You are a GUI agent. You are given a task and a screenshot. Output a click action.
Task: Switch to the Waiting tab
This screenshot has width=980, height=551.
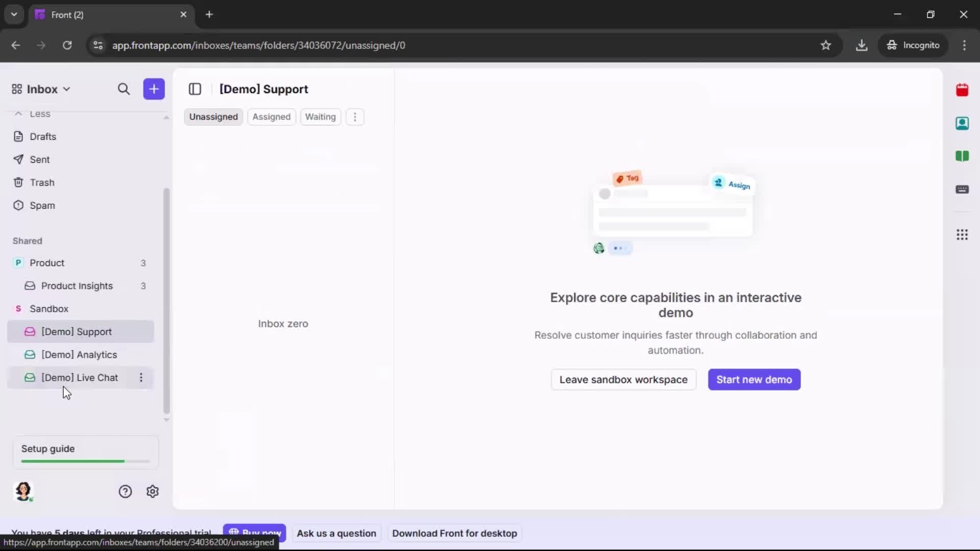click(x=321, y=117)
